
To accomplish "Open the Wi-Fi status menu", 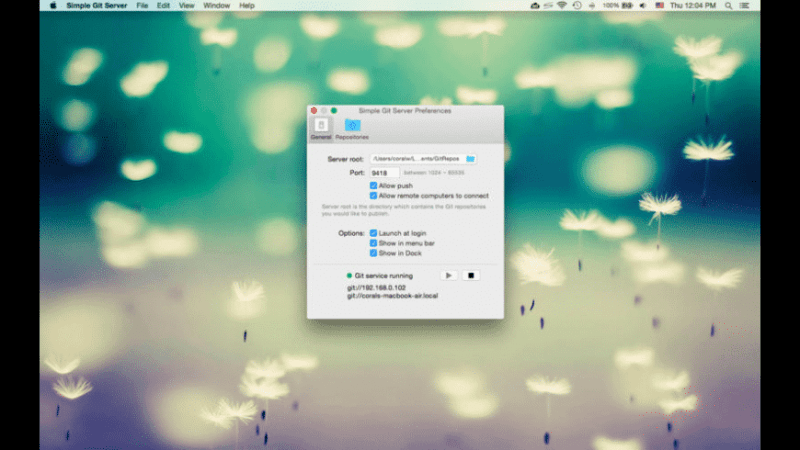I will [562, 6].
